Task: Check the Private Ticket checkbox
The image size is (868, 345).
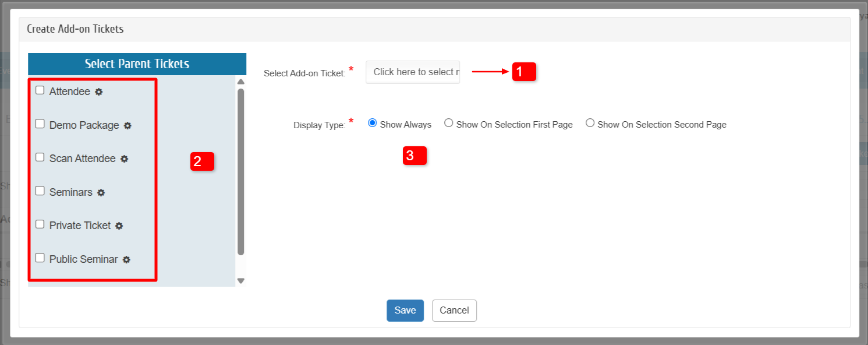Action: pos(40,224)
